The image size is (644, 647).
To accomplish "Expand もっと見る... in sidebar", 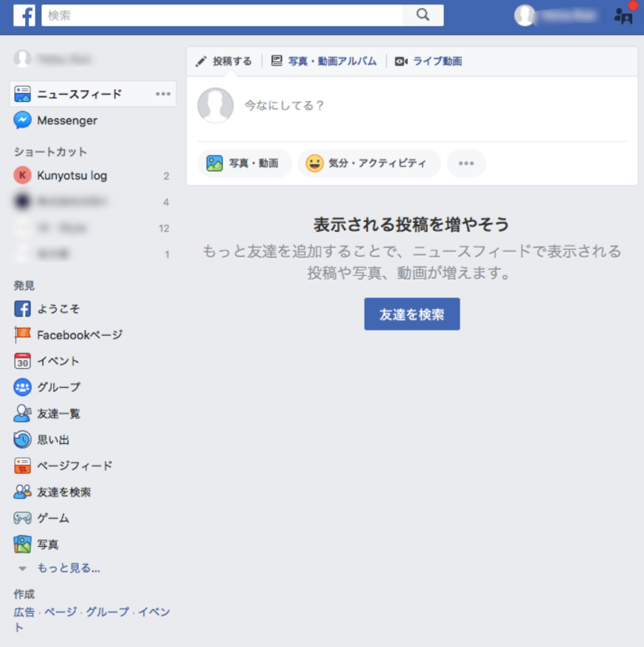I will pos(68,568).
